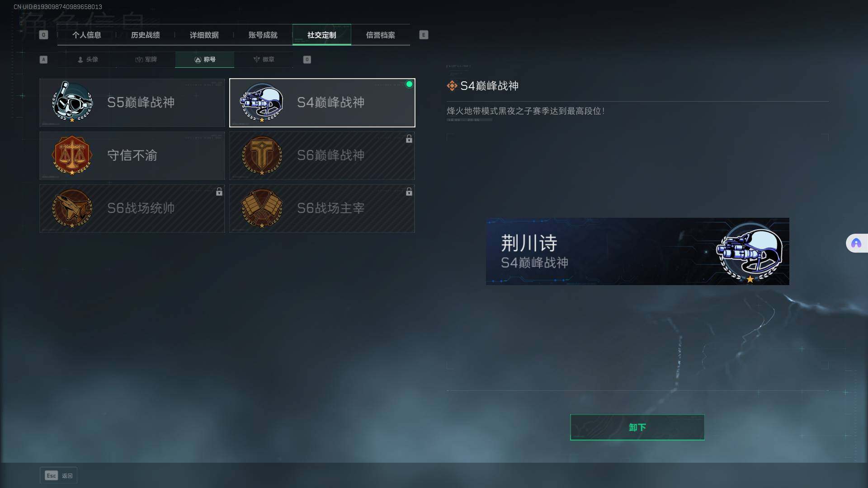
Task: Open the 历史战绩 tab
Action: (146, 35)
